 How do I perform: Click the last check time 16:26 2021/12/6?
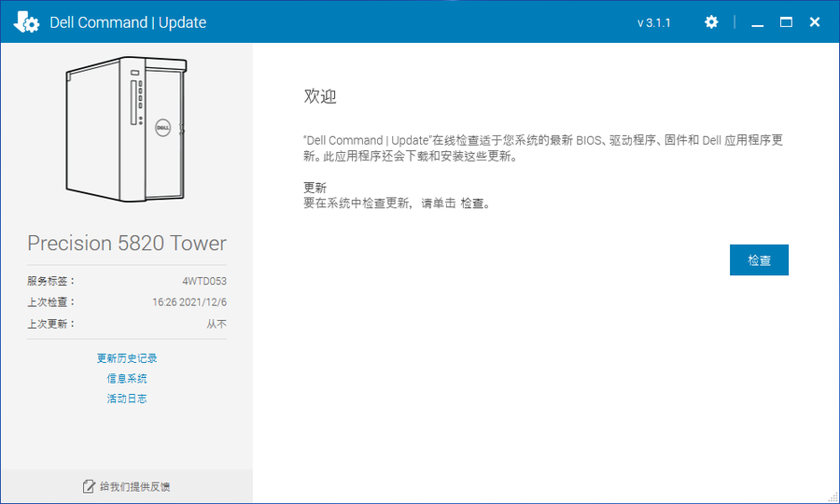coord(189,302)
